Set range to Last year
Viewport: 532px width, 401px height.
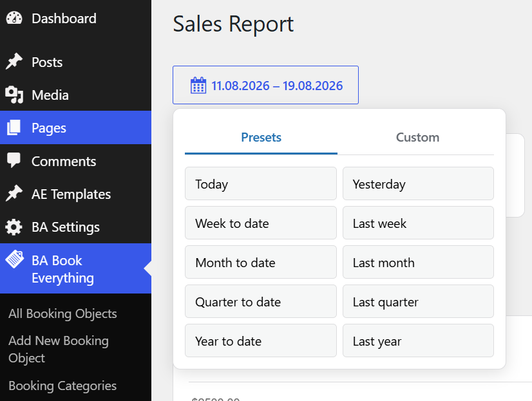[x=419, y=340]
